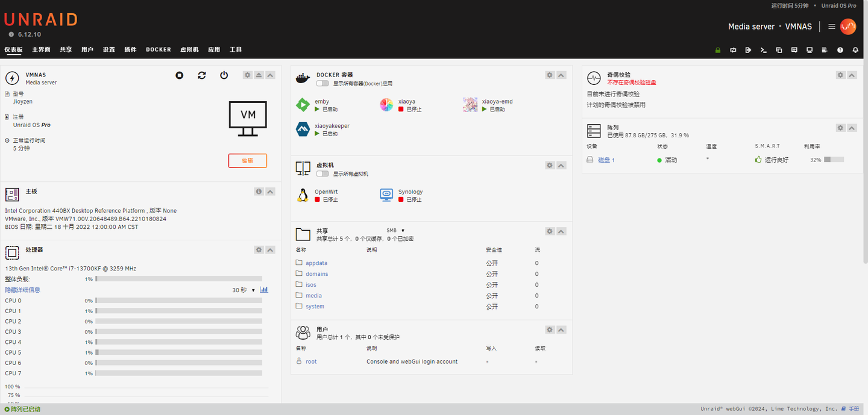868x415 pixels.
Task: Click the stop array icon in VMNAS panel
Action: pyautogui.click(x=179, y=75)
